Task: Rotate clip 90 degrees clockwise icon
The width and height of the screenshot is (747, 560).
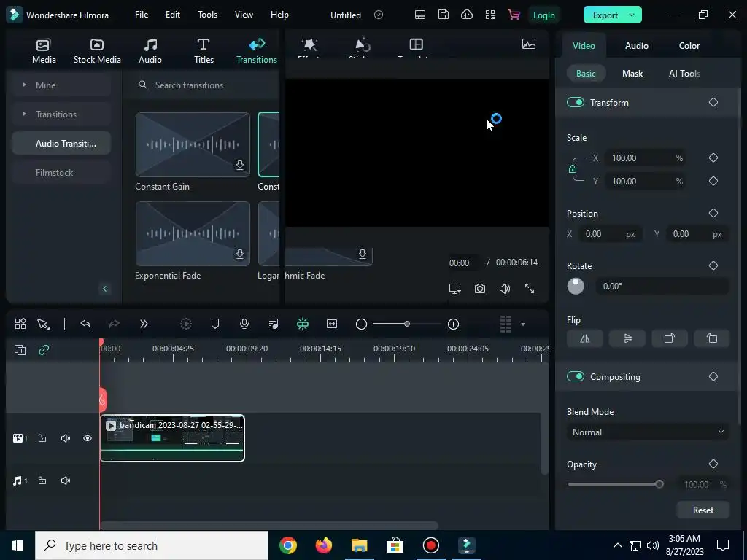Action: [x=670, y=338]
